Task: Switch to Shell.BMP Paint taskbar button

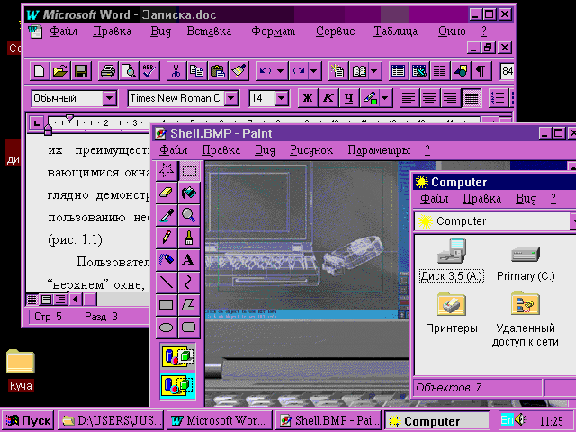Action: coord(328,421)
